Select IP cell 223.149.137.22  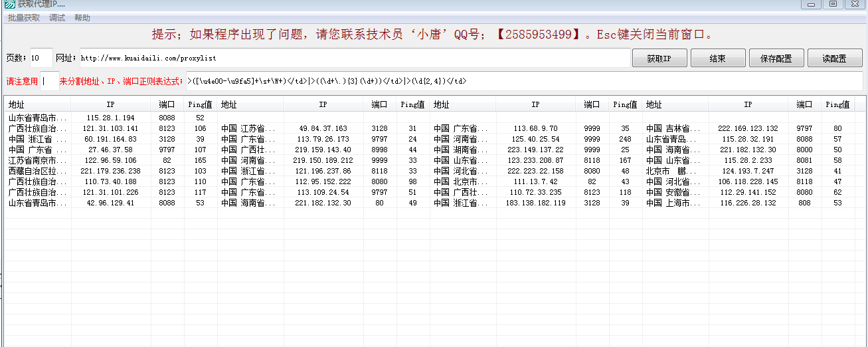point(535,150)
